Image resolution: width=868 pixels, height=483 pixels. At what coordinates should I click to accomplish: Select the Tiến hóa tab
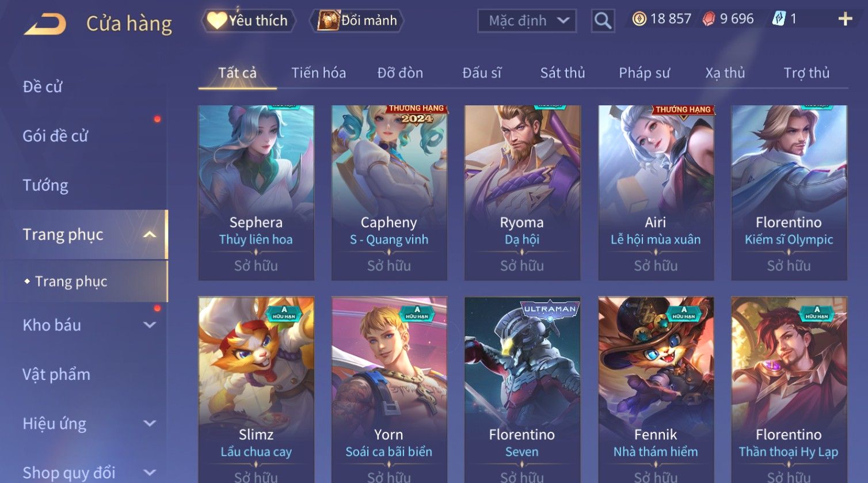[x=318, y=73]
